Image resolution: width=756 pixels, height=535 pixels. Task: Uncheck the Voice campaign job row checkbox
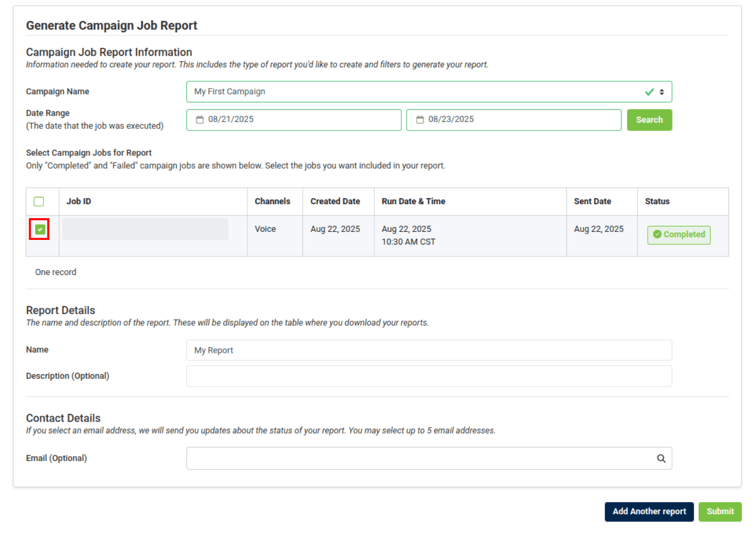click(40, 229)
